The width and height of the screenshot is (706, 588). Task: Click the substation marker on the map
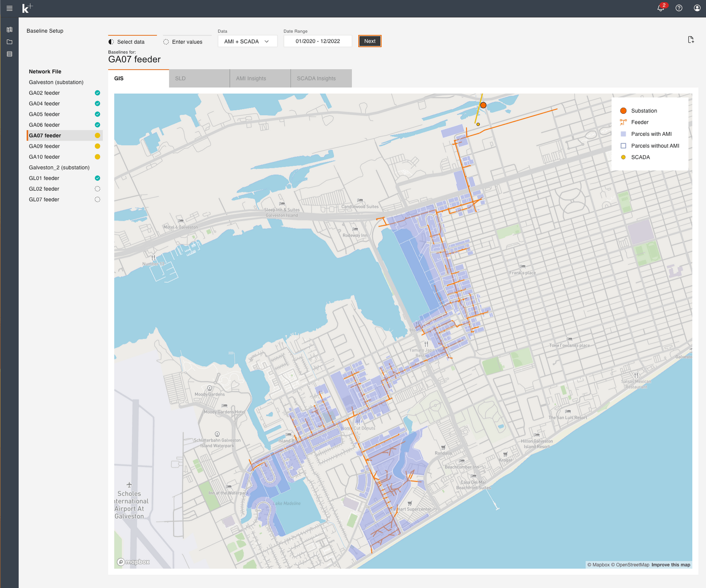pos(483,105)
